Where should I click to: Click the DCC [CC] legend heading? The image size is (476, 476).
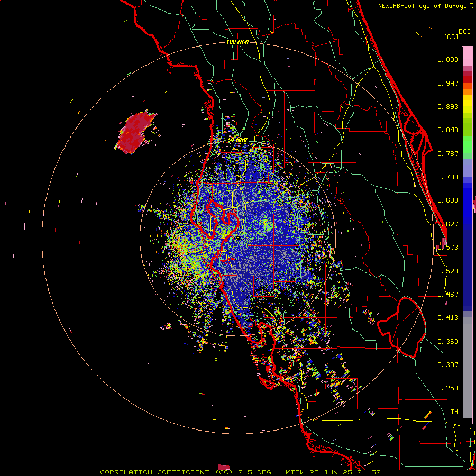[x=457, y=34]
